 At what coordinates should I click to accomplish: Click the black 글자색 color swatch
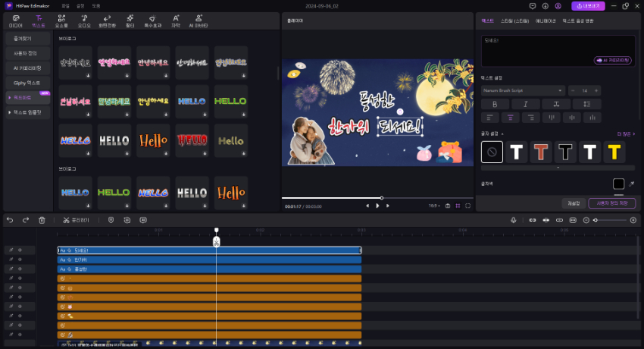(618, 184)
